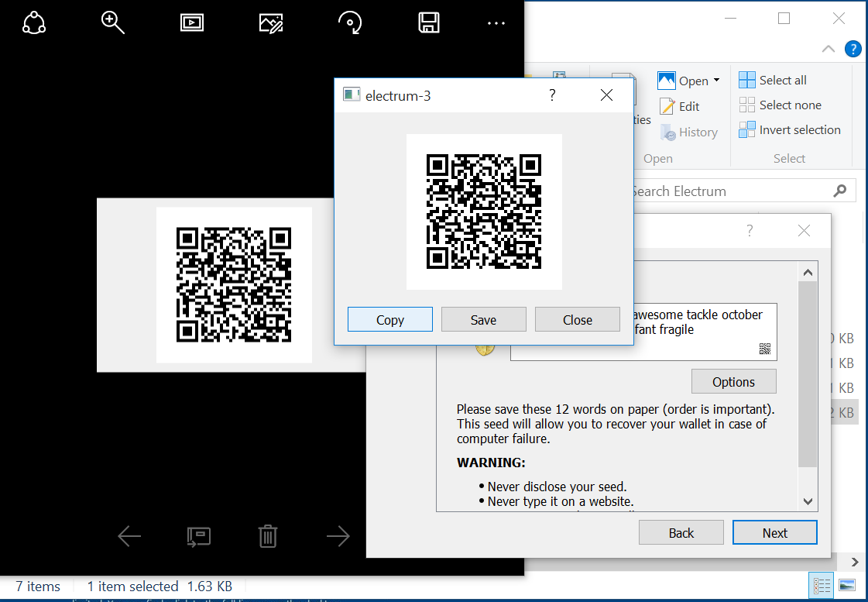Image resolution: width=868 pixels, height=602 pixels.
Task: Click the Search Electrum box
Action: click(x=742, y=191)
